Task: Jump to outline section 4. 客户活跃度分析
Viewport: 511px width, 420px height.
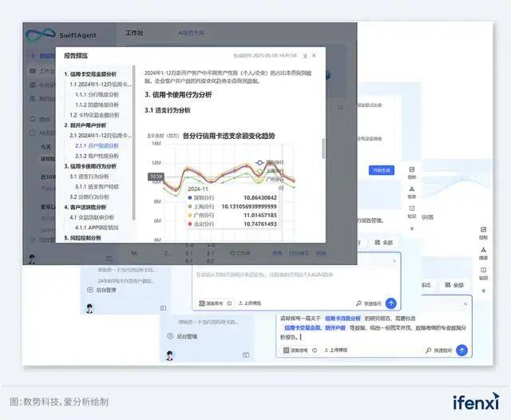Action: point(85,207)
